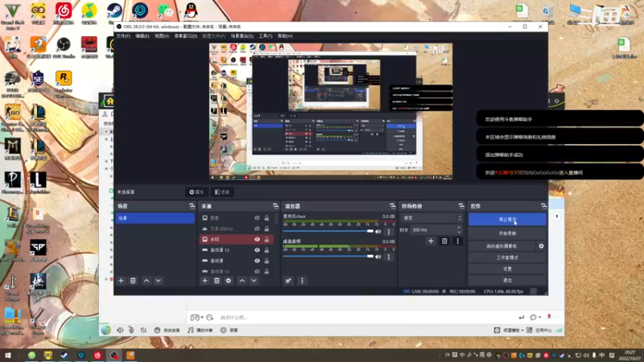Open audio mixer footer three-dot menu
This screenshot has width=644, height=362.
(x=302, y=281)
